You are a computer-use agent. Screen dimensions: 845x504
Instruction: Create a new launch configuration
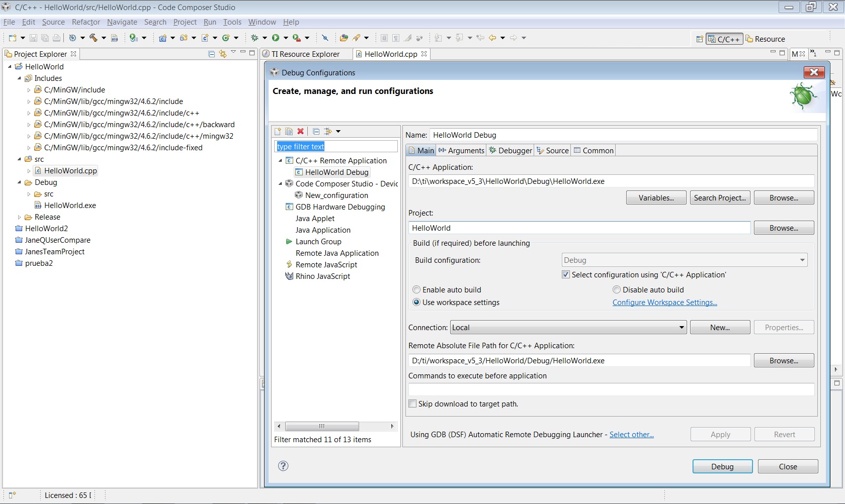pos(277,131)
